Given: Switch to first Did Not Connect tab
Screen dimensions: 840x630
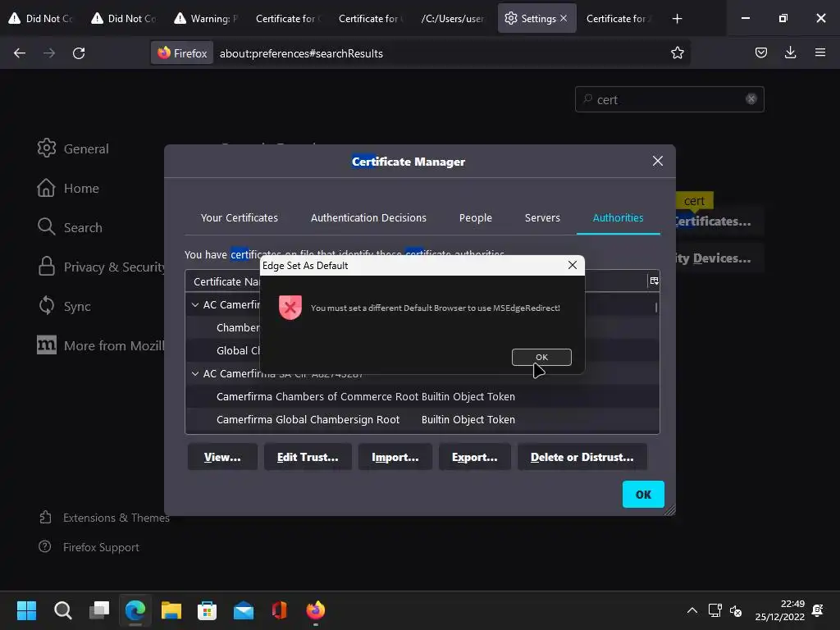Looking at the screenshot, I should click(41, 19).
